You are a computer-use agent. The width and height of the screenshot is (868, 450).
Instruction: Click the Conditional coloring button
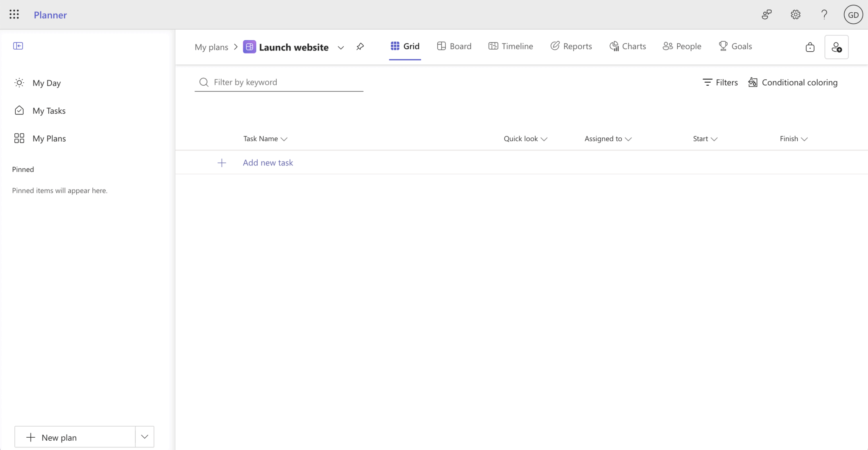[x=793, y=82]
